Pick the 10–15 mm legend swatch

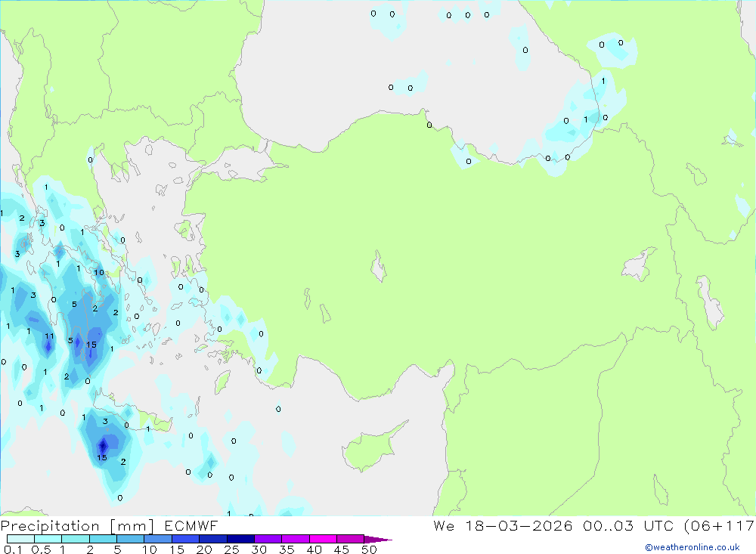[x=158, y=539]
